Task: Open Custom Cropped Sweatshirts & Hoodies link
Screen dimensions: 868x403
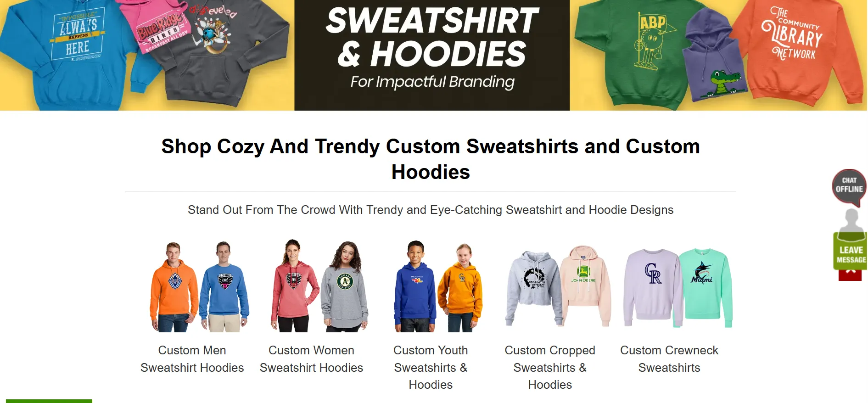Action: 550,367
